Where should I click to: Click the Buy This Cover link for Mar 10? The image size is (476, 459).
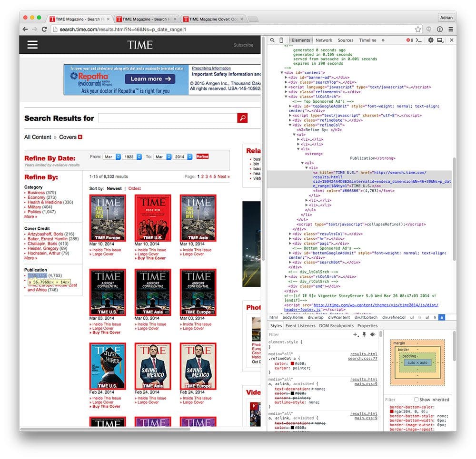[151, 258]
